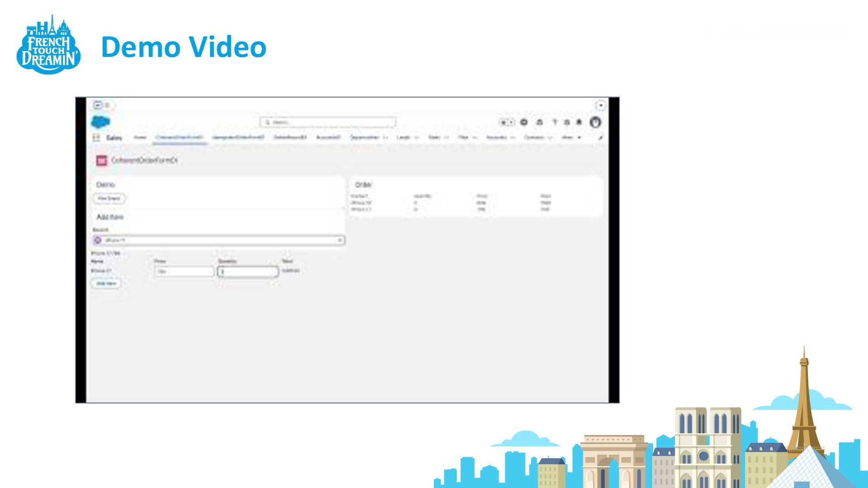Click the French Touch Dreamin' logo
Viewport: 868px width, 488px height.
coord(48,45)
